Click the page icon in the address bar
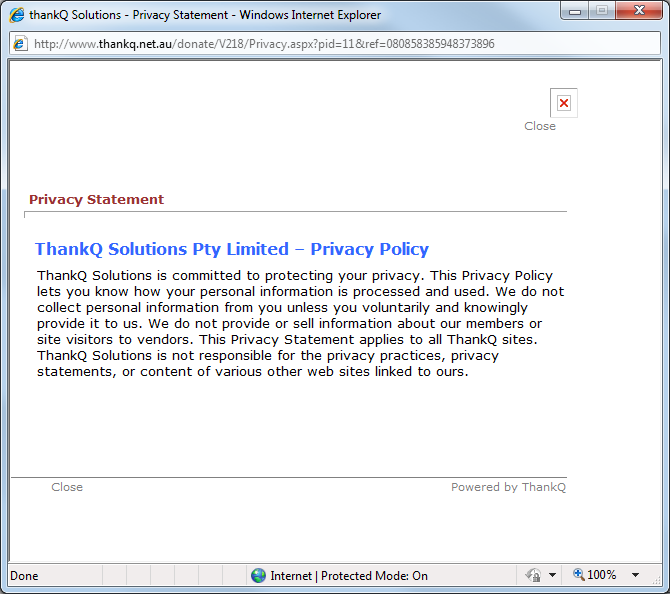This screenshot has height=594, width=670. pos(21,44)
